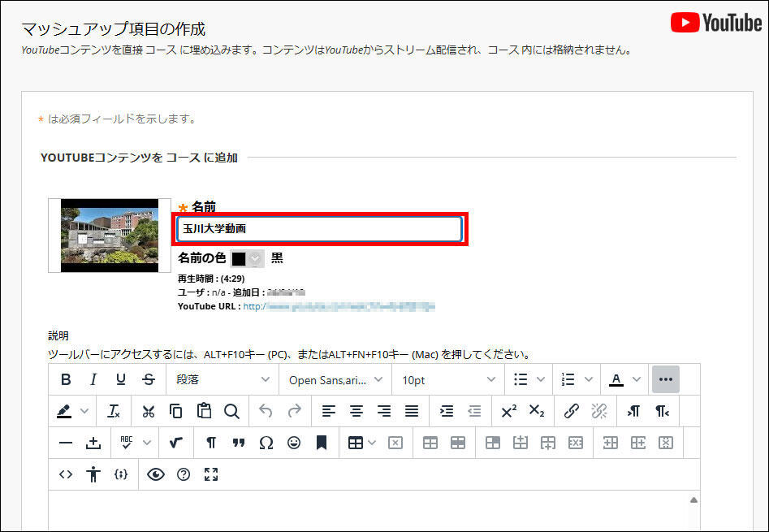This screenshot has width=769, height=532.
Task: Click the 名前 name input field
Action: pyautogui.click(x=319, y=228)
